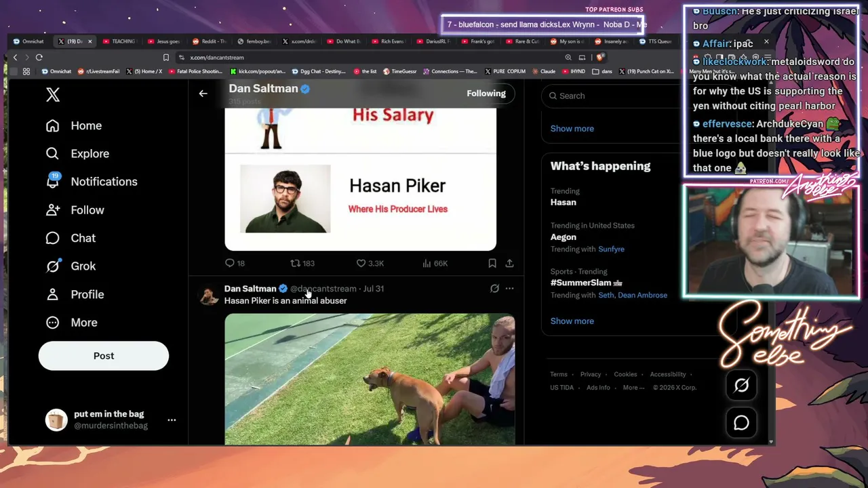Click the Post button
868x488 pixels.
pyautogui.click(x=104, y=356)
